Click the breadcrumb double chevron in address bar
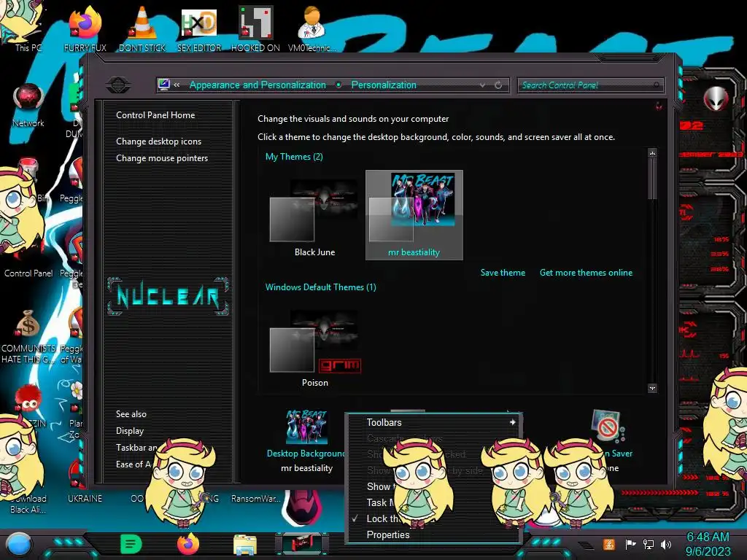 pos(177,85)
